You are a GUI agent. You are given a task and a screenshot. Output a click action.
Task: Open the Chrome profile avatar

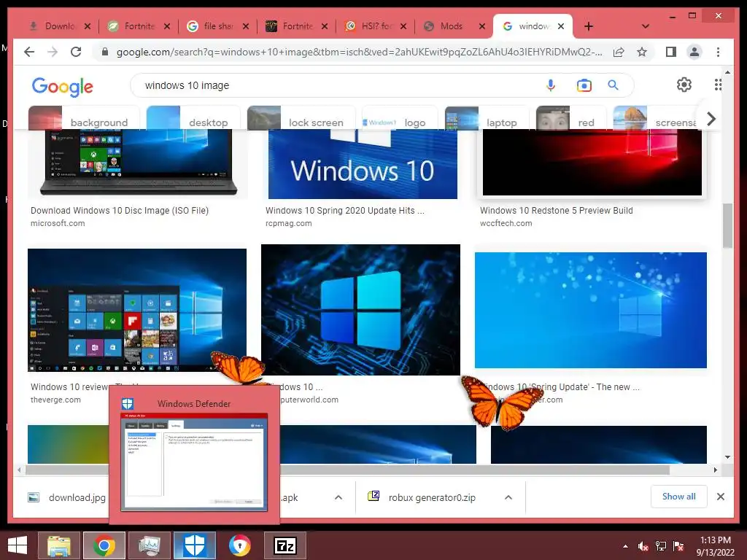pos(694,52)
